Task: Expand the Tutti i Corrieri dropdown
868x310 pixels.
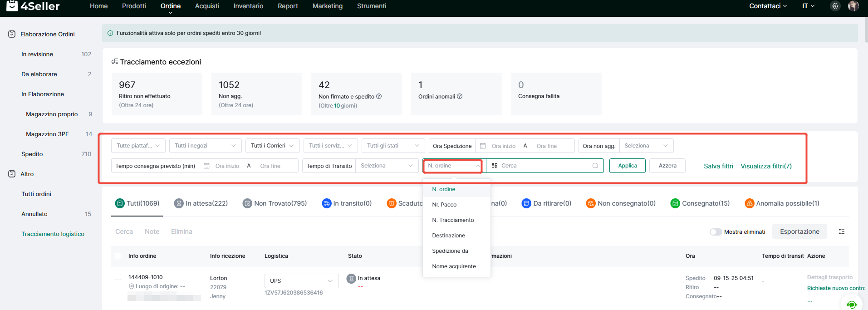Action: [x=273, y=146]
